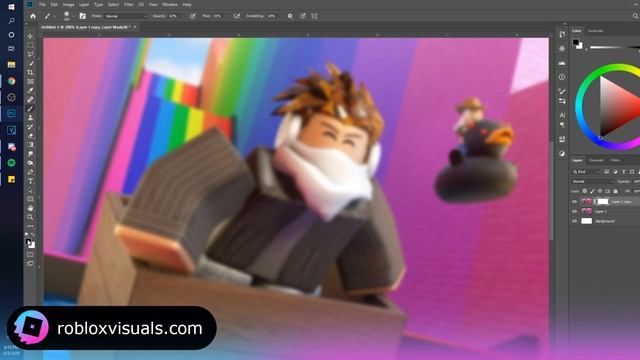Expand the Smoothing value dropdown
This screenshot has height=360, width=640.
pos(280,16)
